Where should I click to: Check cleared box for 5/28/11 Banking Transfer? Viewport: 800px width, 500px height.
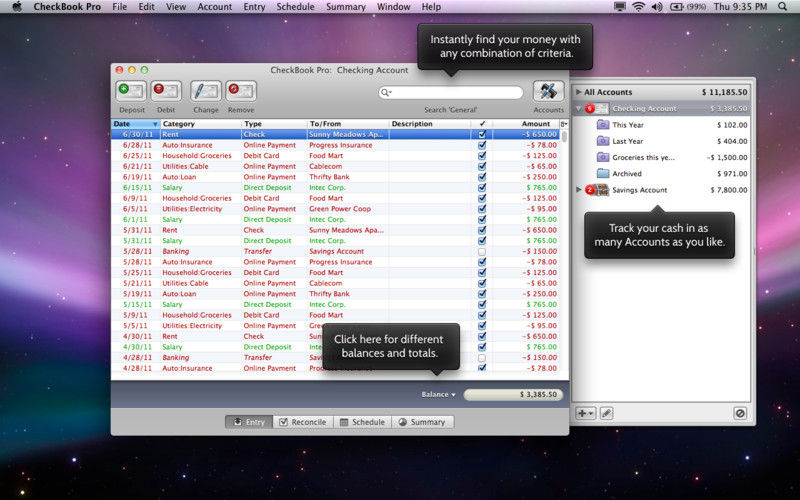click(x=482, y=252)
